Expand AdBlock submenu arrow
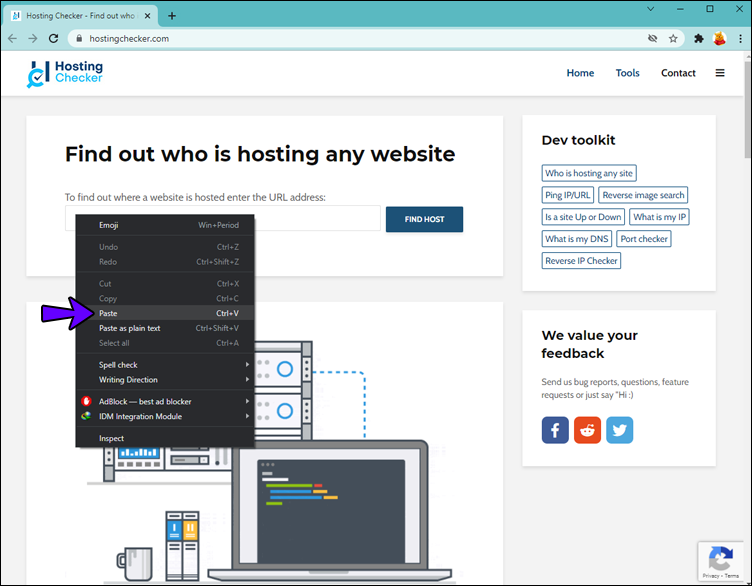 click(x=247, y=401)
